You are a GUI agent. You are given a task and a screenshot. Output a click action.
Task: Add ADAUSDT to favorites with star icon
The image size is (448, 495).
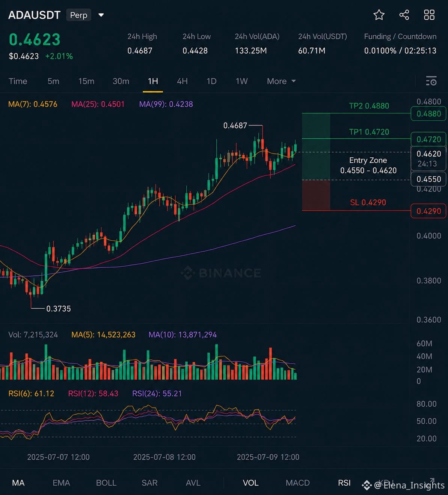(379, 15)
